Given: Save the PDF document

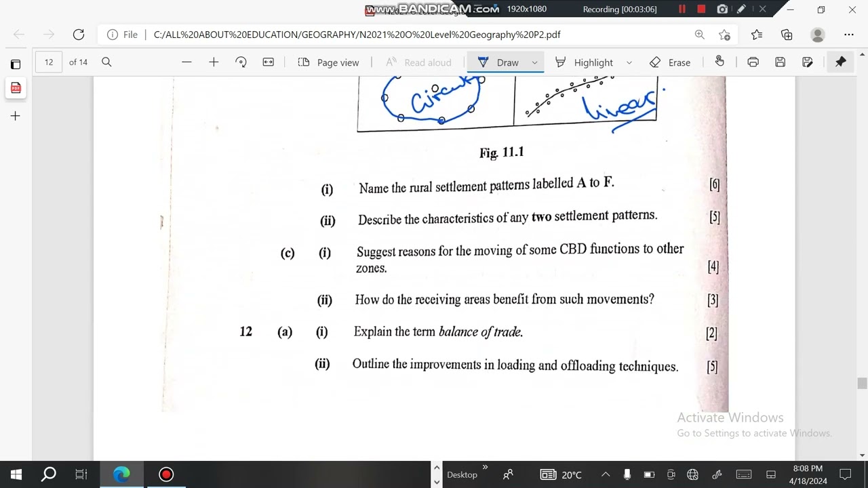Looking at the screenshot, I should pyautogui.click(x=780, y=62).
